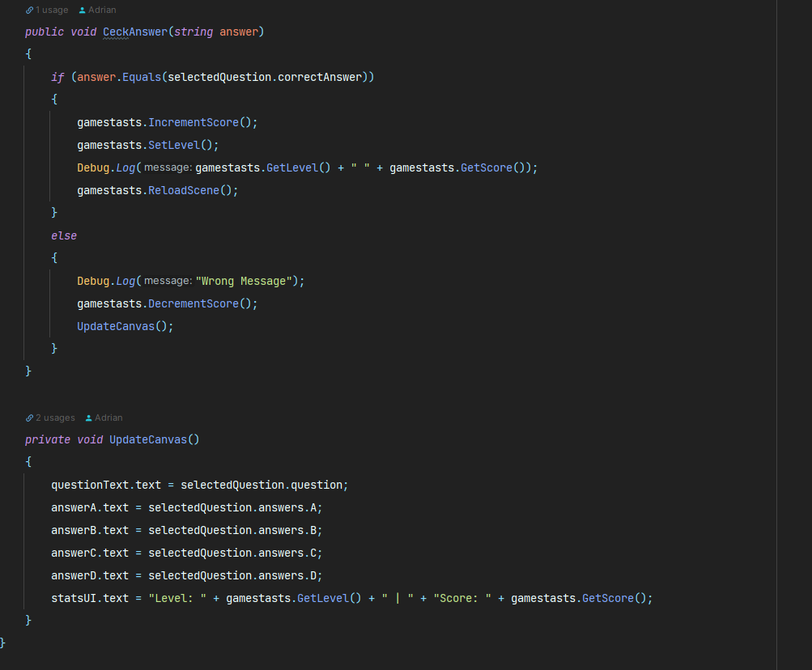Click the usages icon above UpdateCanvas method
The height and width of the screenshot is (670, 812).
[x=29, y=418]
